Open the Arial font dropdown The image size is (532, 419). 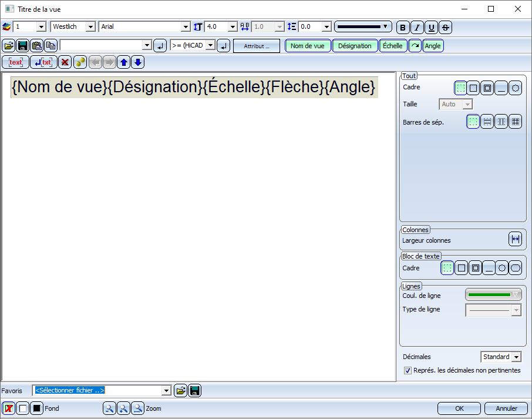186,27
